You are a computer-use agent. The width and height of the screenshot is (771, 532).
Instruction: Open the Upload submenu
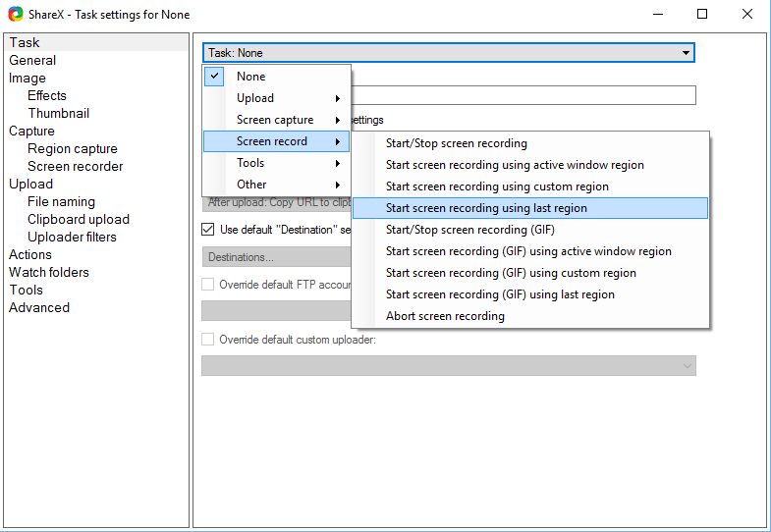pyautogui.click(x=276, y=98)
